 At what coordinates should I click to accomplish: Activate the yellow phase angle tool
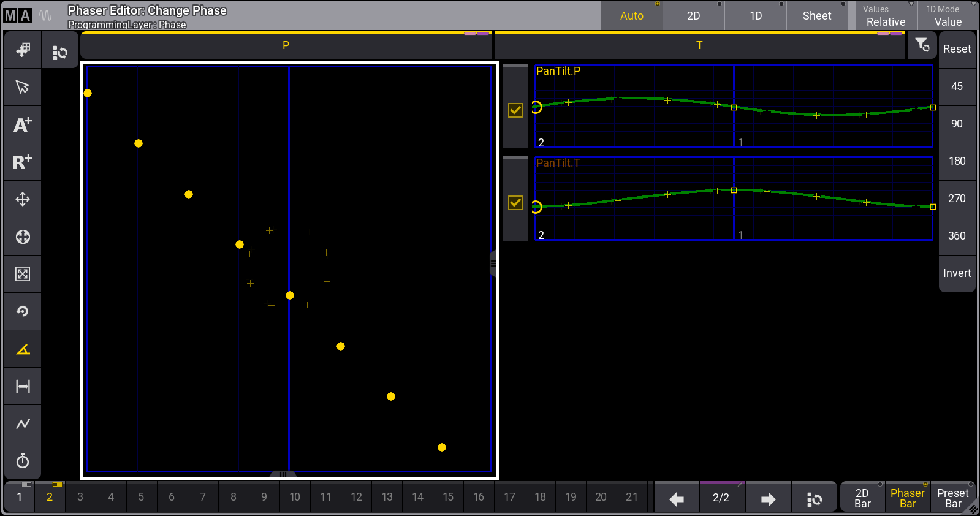click(x=23, y=349)
